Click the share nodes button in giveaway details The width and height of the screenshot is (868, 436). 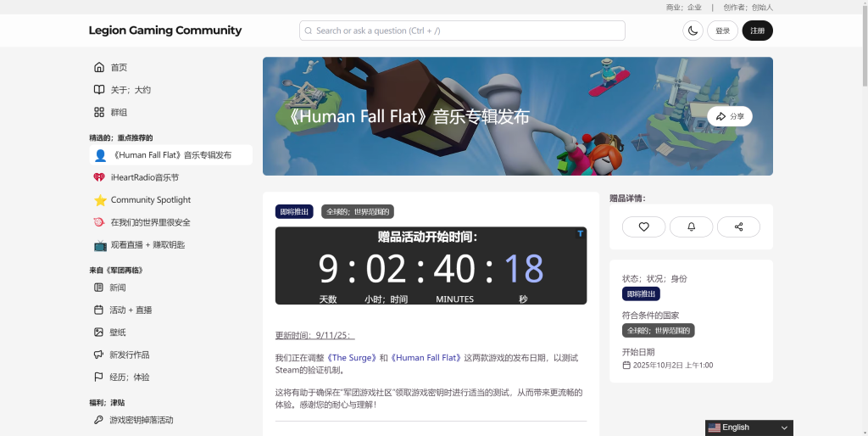coord(738,226)
